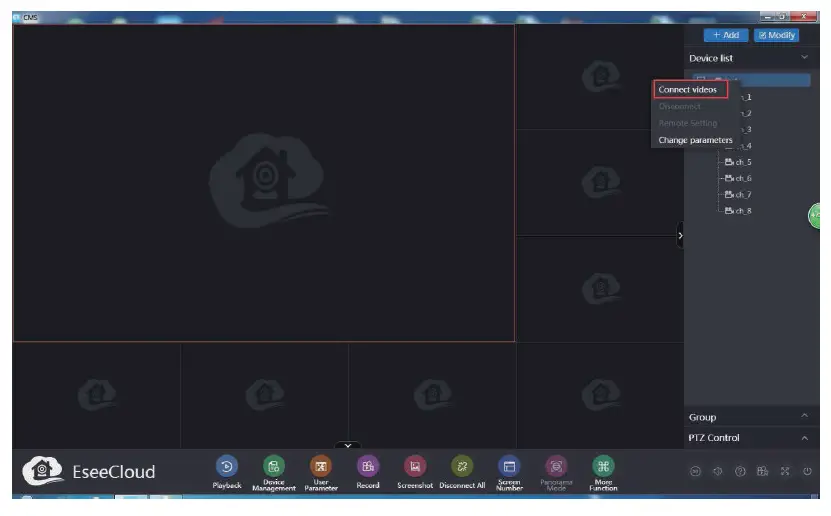Close the CMS window
Image resolution: width=831 pixels, height=516 pixels.
(x=803, y=17)
